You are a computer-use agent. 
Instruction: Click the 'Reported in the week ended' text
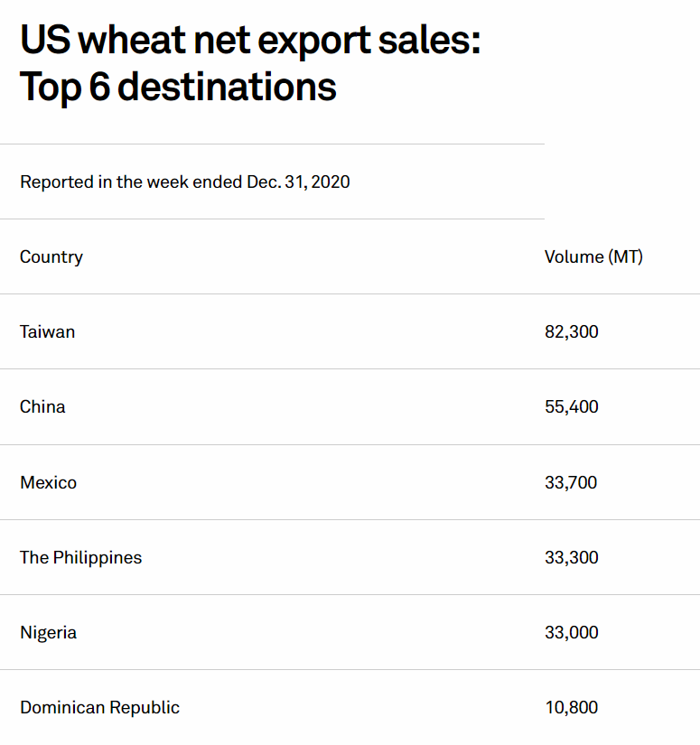[x=131, y=182]
